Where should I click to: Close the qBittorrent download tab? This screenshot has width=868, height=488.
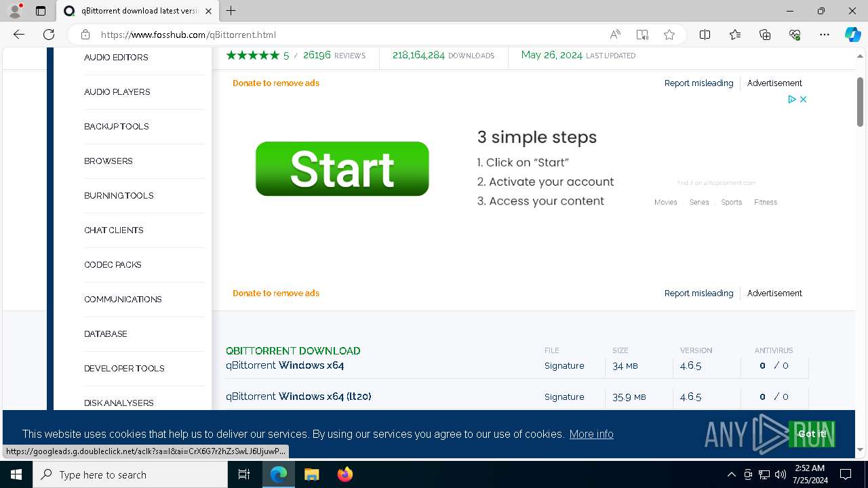209,11
